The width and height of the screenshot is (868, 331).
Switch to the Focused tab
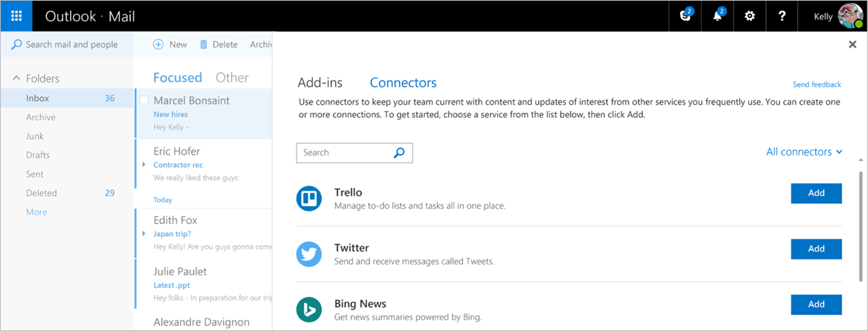(x=178, y=77)
